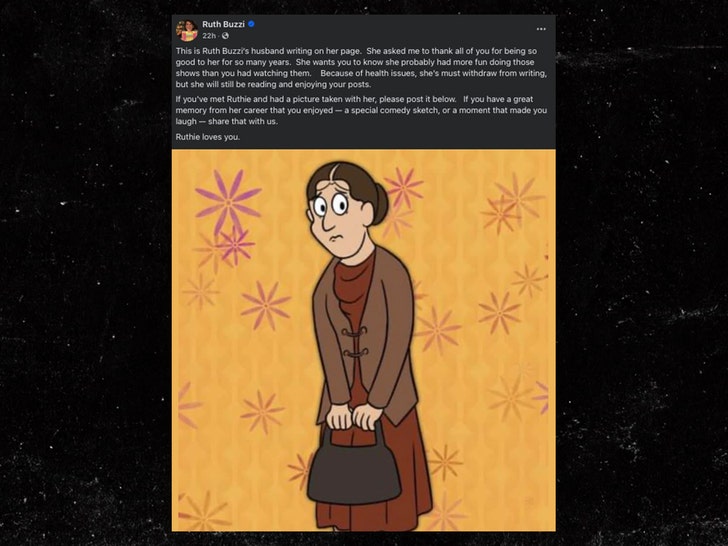This screenshot has width=728, height=546.
Task: Click the globe public-audience icon
Action: pos(225,36)
